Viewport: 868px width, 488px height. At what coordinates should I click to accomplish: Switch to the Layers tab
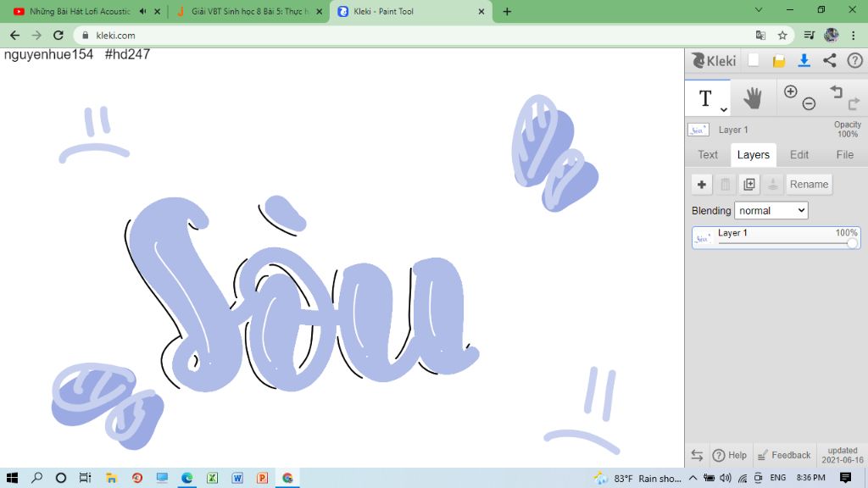pos(753,155)
